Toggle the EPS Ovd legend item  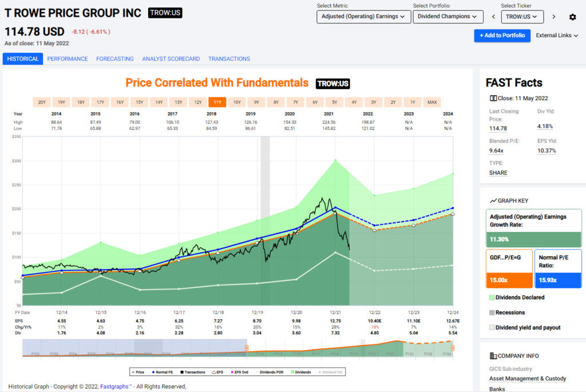tap(236, 371)
